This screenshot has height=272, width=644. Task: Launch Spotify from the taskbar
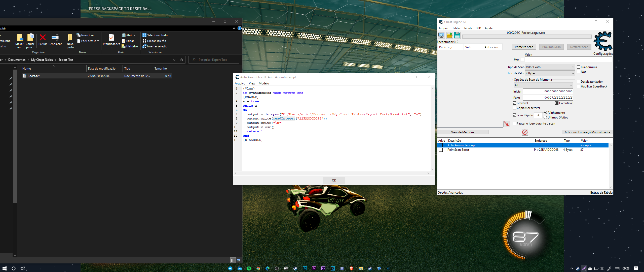point(249,268)
